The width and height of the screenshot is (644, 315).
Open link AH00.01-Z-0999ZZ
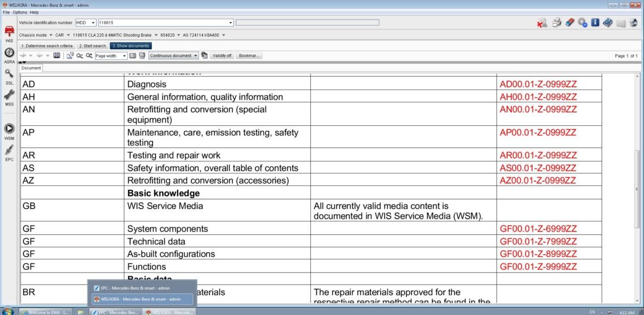click(538, 97)
